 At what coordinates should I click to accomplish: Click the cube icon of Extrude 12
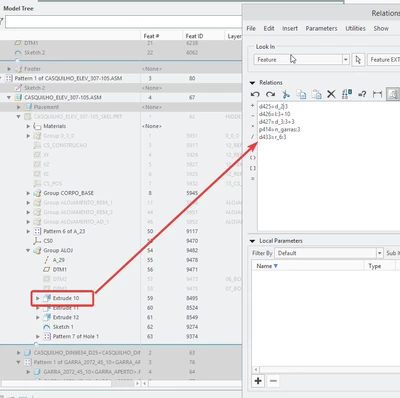click(x=47, y=317)
